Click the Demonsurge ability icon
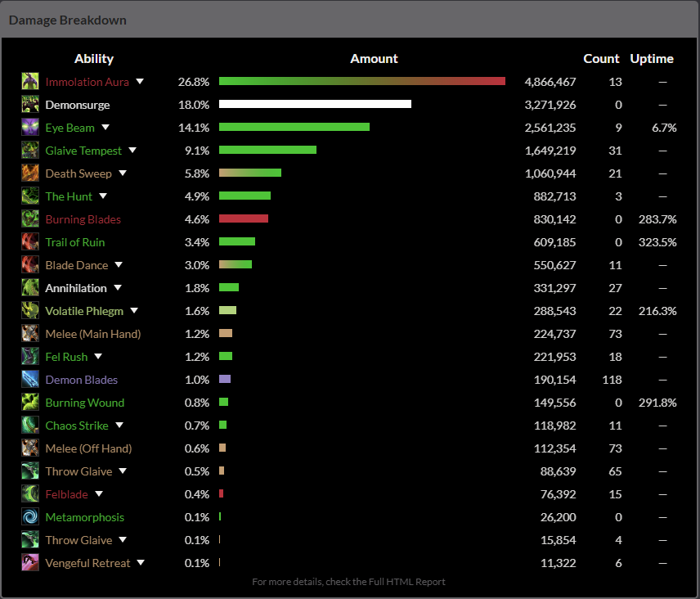Screen dimensions: 700x599 click(30, 105)
